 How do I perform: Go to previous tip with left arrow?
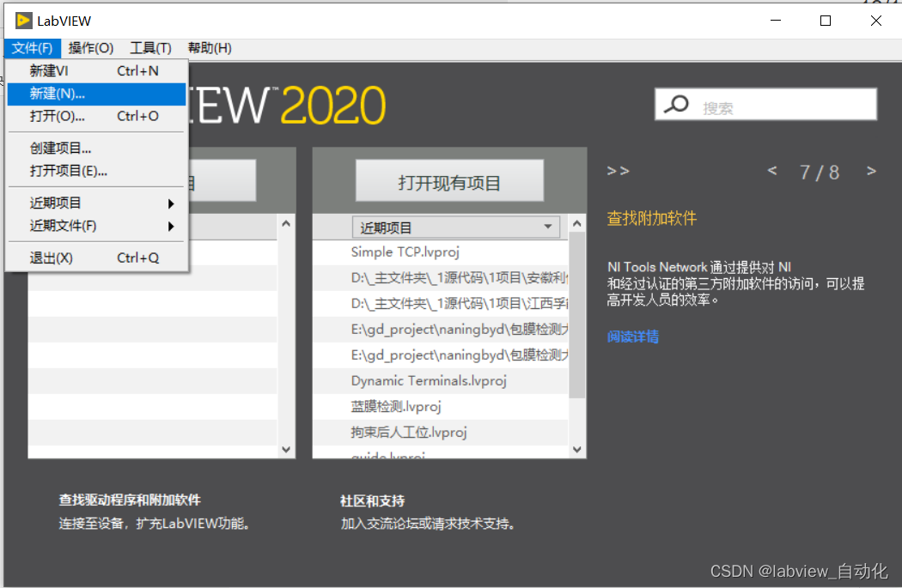772,171
